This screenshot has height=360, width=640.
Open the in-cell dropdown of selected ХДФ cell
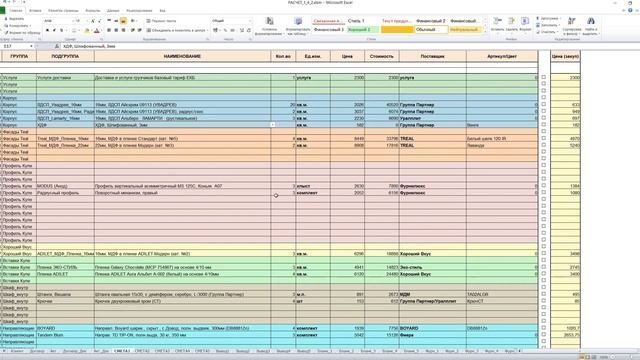click(x=273, y=124)
